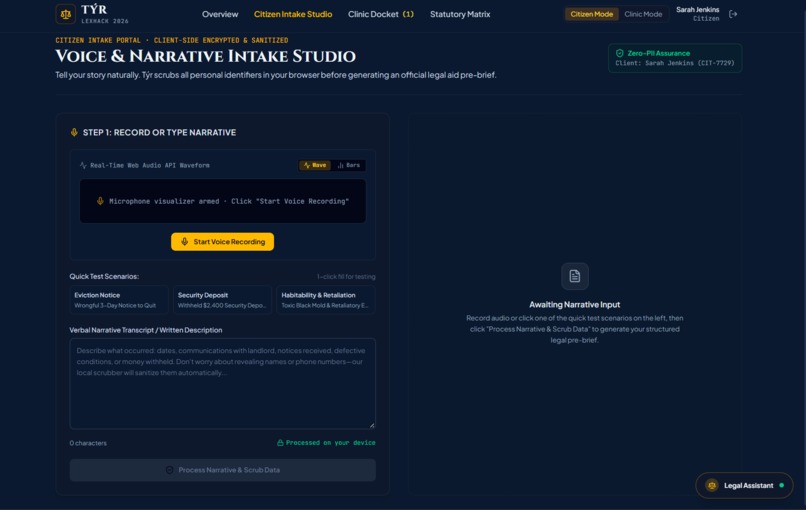Click the Sarah Jenkins user name
Image resolution: width=806 pixels, height=510 pixels.
697,9
